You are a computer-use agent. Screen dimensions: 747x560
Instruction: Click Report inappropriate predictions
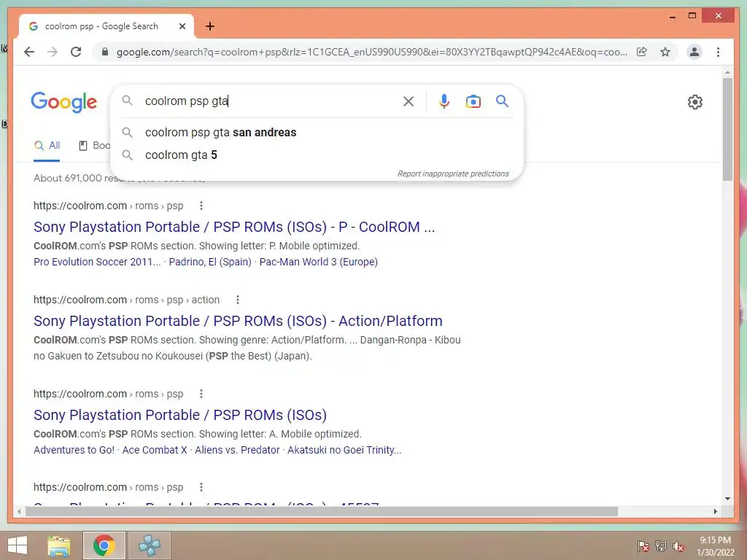tap(453, 174)
